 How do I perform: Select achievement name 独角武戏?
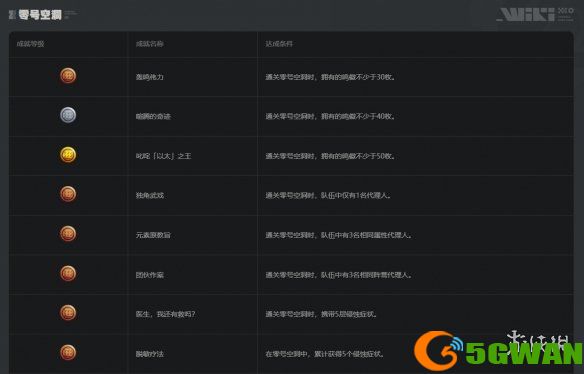[x=150, y=196]
